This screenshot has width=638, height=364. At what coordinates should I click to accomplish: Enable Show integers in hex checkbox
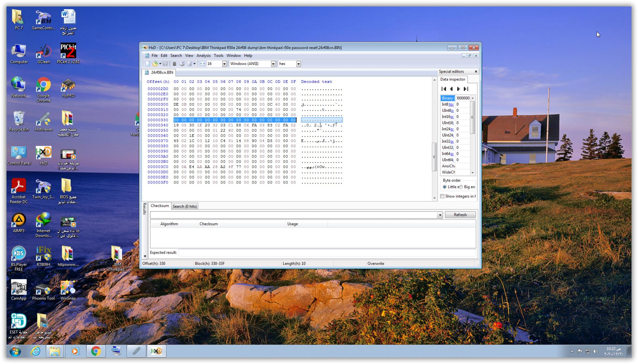[442, 196]
